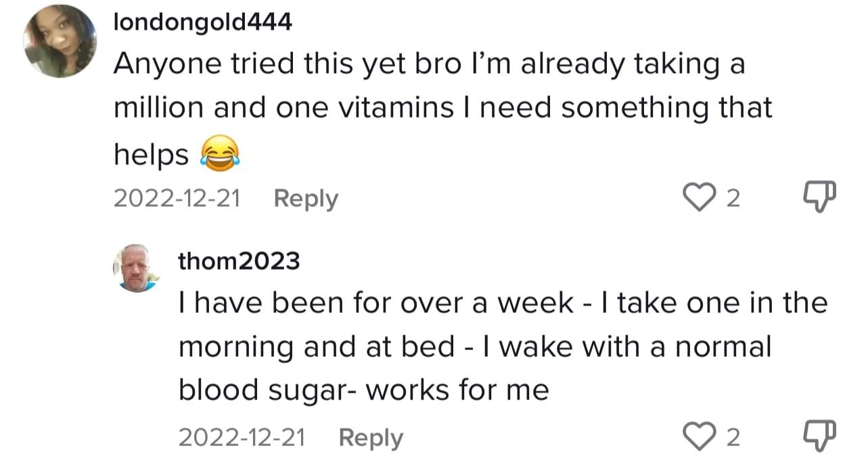Click the "Anyone tried this yet" comment line
The image size is (868, 463).
coord(428,64)
